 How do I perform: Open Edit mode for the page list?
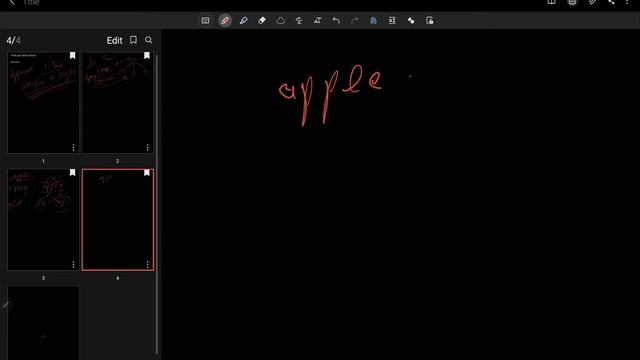[x=114, y=40]
